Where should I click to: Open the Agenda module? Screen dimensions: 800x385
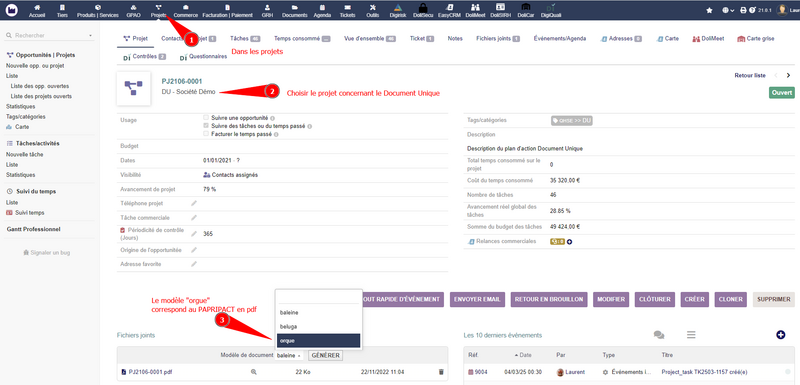(x=322, y=11)
